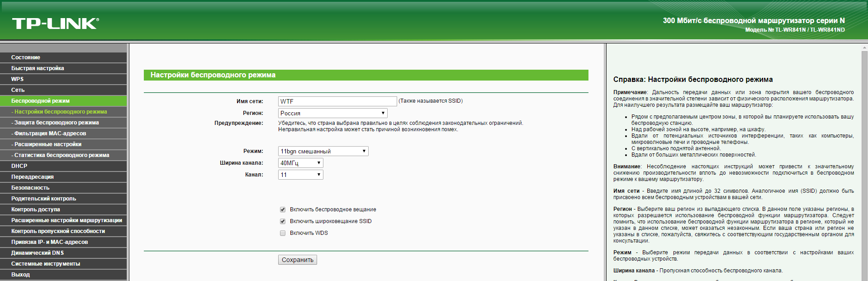Open Динамический DNS menu item
The height and width of the screenshot is (281, 868).
63,253
